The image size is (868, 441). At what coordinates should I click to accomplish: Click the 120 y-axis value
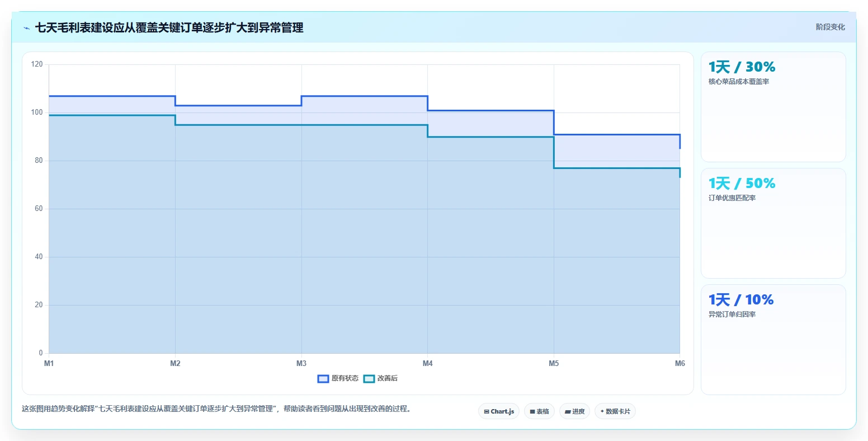pyautogui.click(x=37, y=64)
